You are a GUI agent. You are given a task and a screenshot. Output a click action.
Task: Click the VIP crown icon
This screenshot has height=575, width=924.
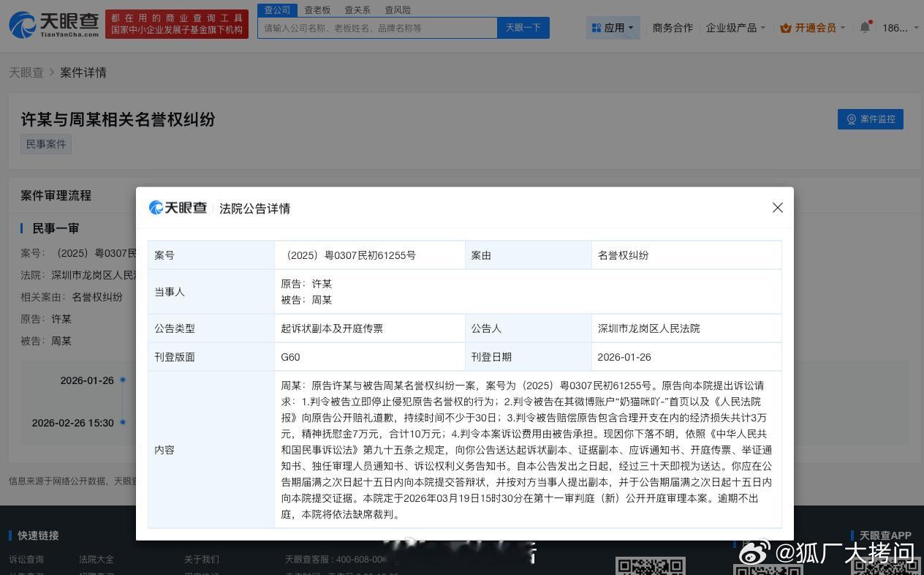click(x=786, y=28)
